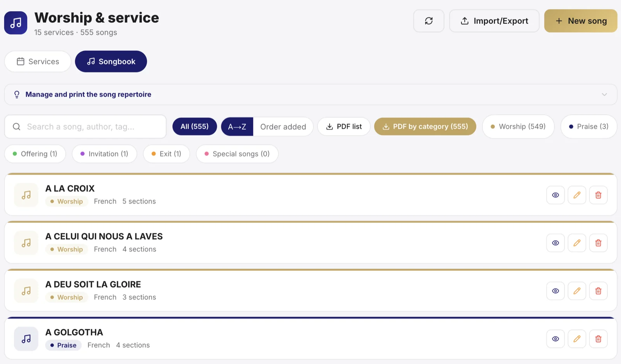Click the Worship & service heading
Screen dimensions: 621x364
point(97,18)
